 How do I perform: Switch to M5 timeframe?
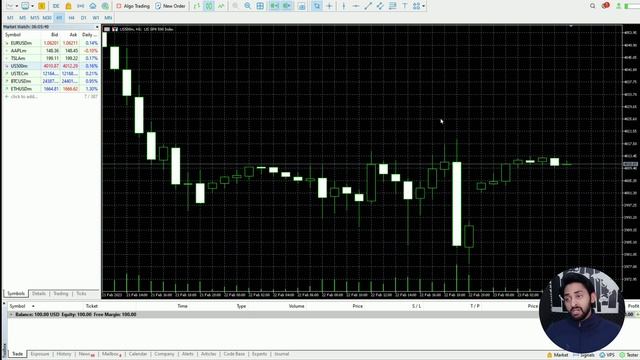point(22,18)
